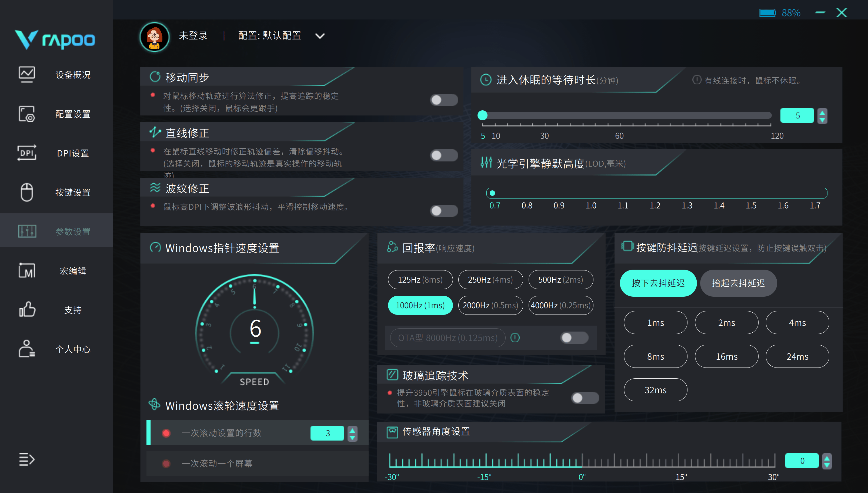Open DPI设置 via its DPI icon
The image size is (868, 493).
[x=27, y=153]
